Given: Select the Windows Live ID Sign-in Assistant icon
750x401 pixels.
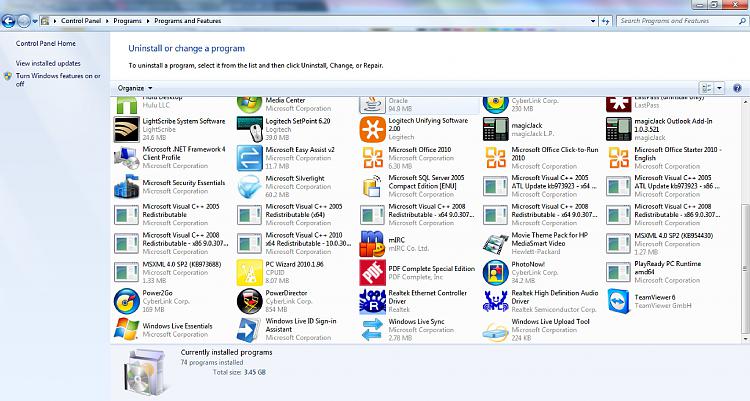Looking at the screenshot, I should pyautogui.click(x=249, y=330).
